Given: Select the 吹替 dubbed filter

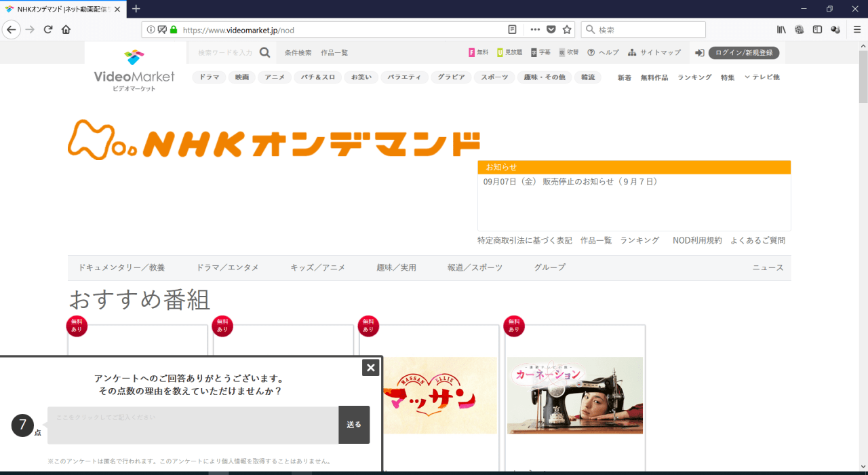Looking at the screenshot, I should [568, 53].
